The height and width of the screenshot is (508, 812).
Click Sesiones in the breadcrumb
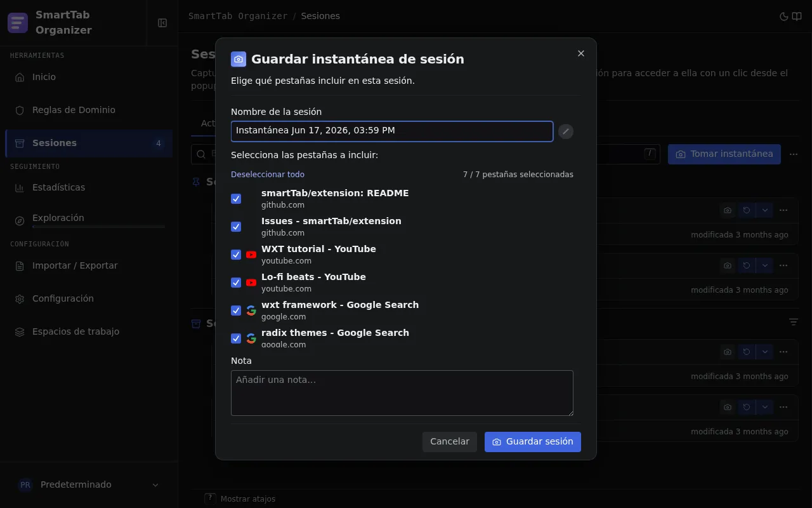point(320,16)
